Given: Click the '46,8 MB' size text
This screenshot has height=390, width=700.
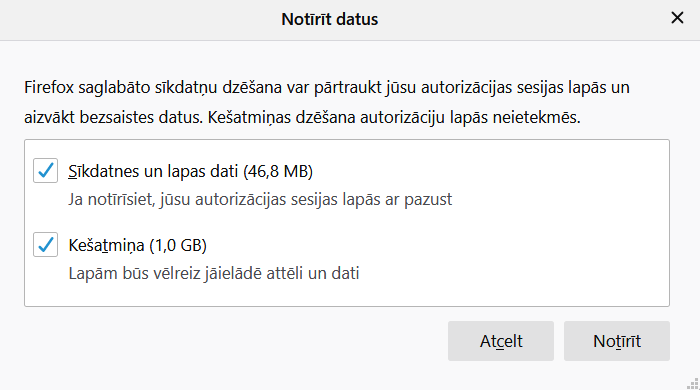Looking at the screenshot, I should (278, 171).
